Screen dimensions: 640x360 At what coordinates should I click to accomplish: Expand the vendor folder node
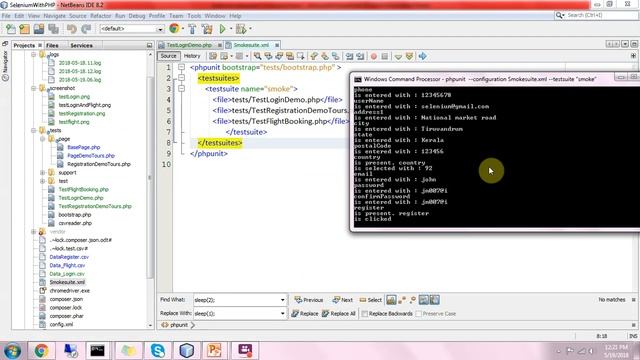point(34,231)
